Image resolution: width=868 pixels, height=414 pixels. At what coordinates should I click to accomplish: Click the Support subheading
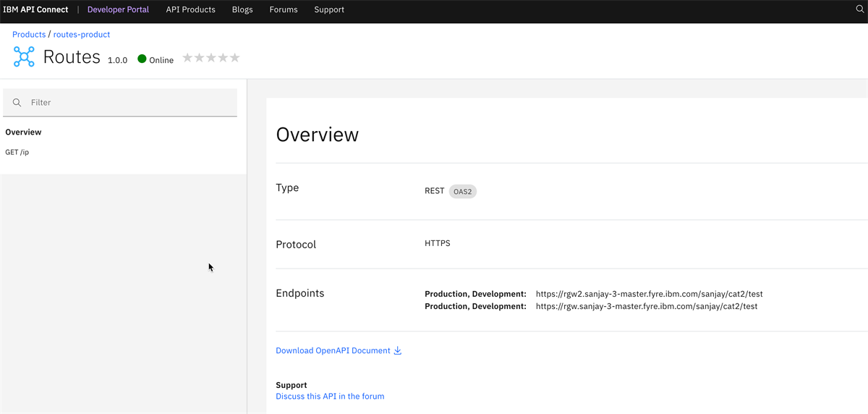[292, 385]
